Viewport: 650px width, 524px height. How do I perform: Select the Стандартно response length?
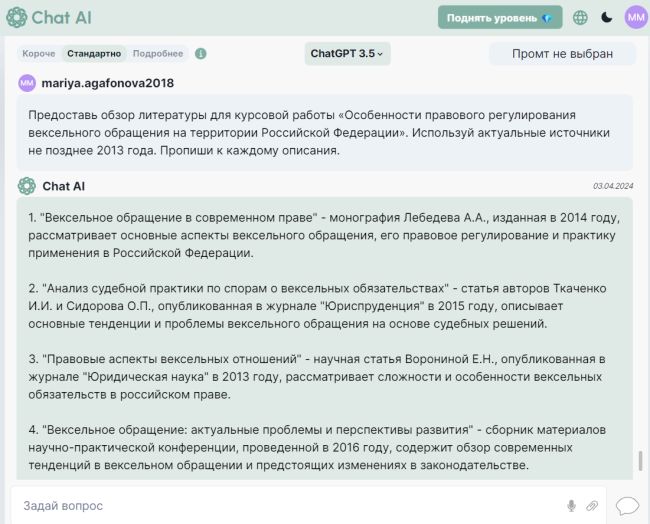click(x=94, y=54)
